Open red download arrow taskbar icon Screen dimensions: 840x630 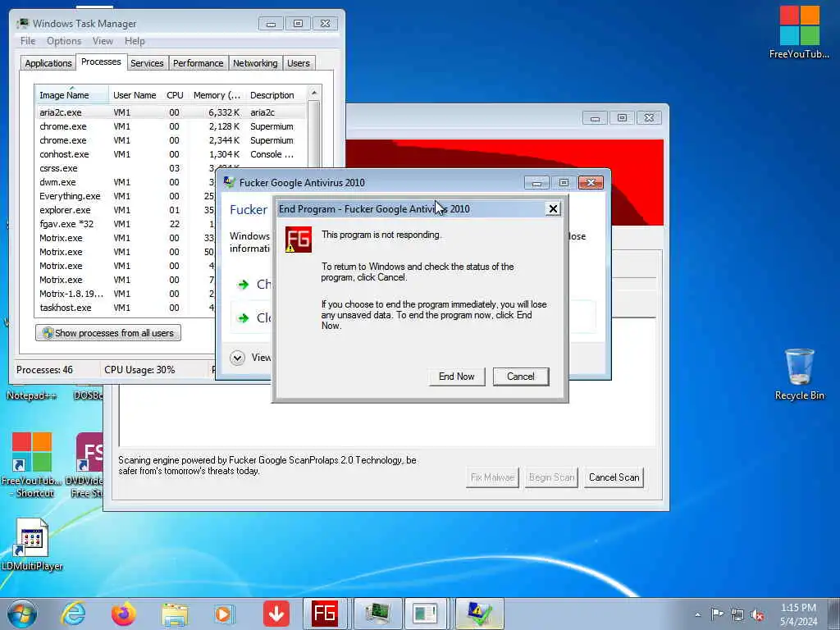click(x=276, y=614)
